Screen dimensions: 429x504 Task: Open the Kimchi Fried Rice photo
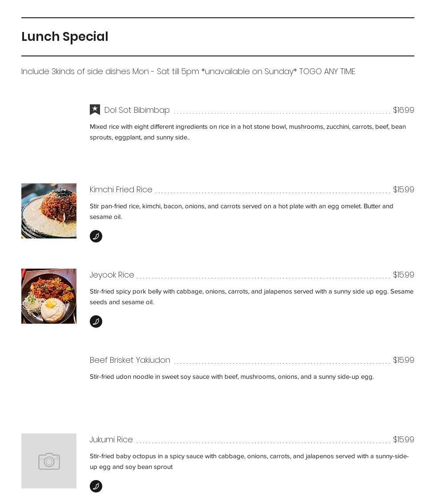(x=49, y=211)
